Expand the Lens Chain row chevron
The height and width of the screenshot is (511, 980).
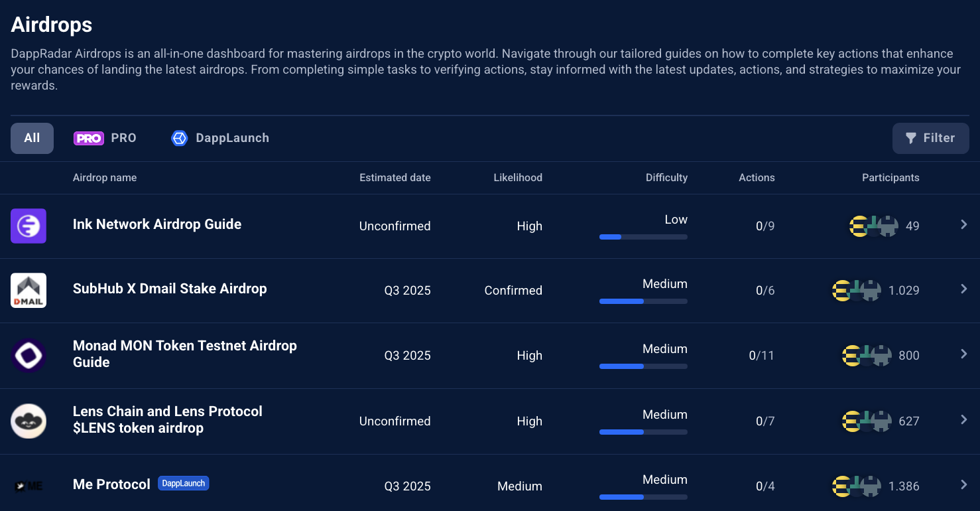point(964,420)
